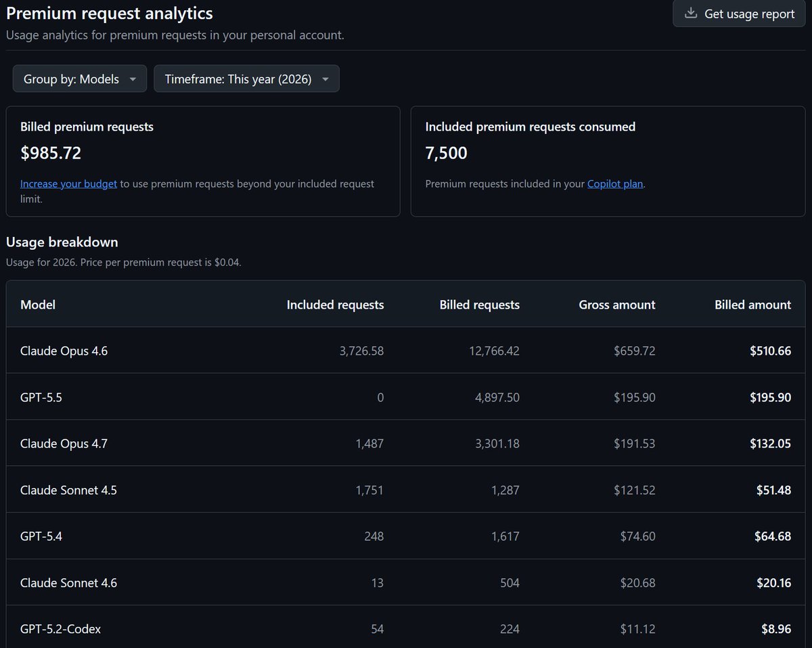Click the Get usage report button
This screenshot has height=648, width=812.
point(739,14)
